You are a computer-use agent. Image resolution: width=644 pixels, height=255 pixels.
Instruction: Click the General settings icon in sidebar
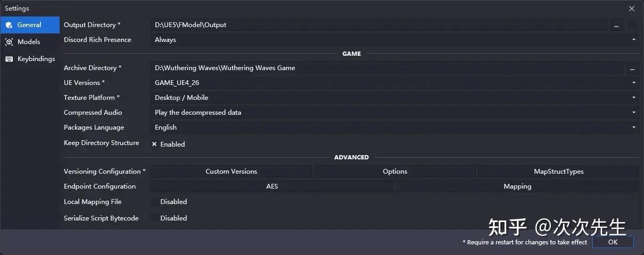[9, 25]
